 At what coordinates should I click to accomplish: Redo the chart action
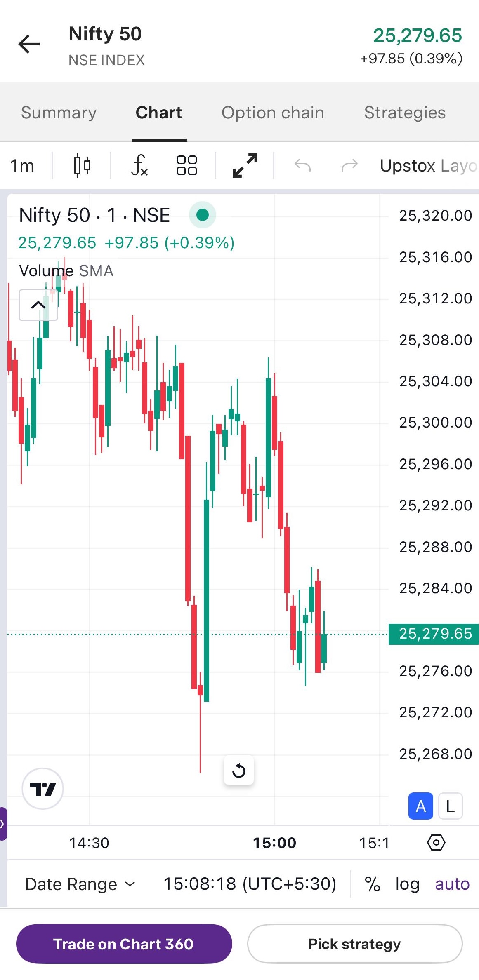(x=349, y=165)
